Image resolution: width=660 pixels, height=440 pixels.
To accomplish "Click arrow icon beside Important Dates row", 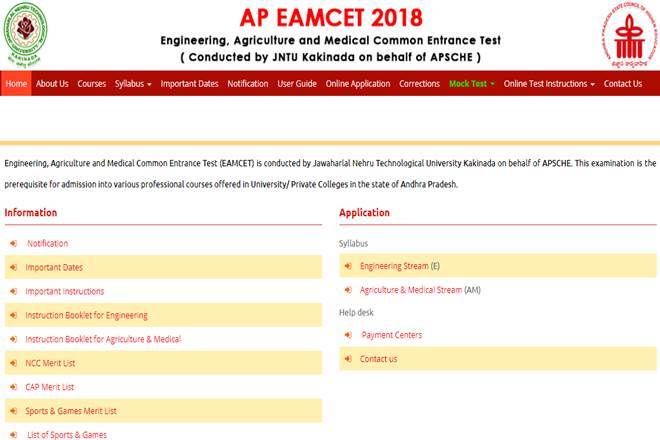I will pos(13,267).
